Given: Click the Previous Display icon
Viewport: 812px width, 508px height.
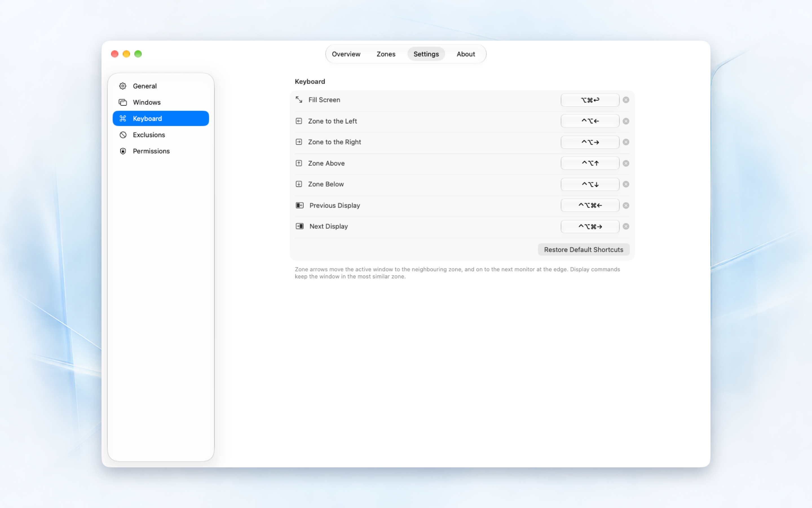Looking at the screenshot, I should [x=299, y=205].
